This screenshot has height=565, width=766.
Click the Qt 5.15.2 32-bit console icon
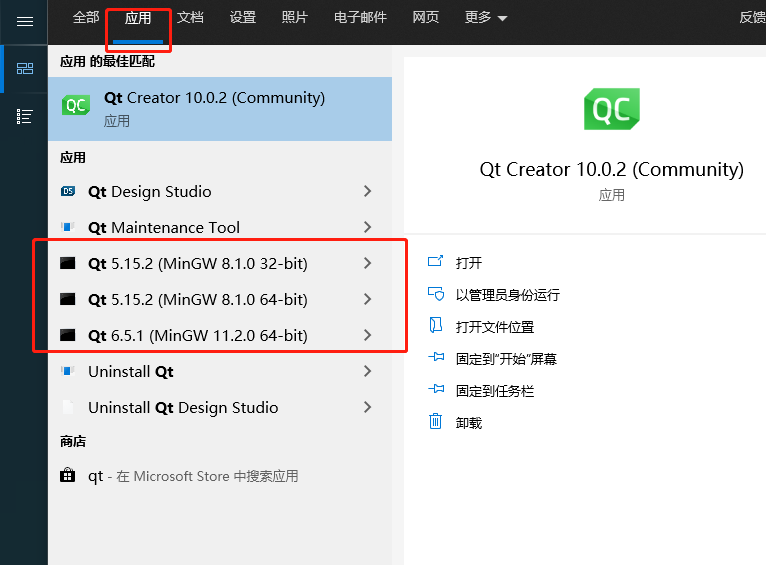click(67, 263)
